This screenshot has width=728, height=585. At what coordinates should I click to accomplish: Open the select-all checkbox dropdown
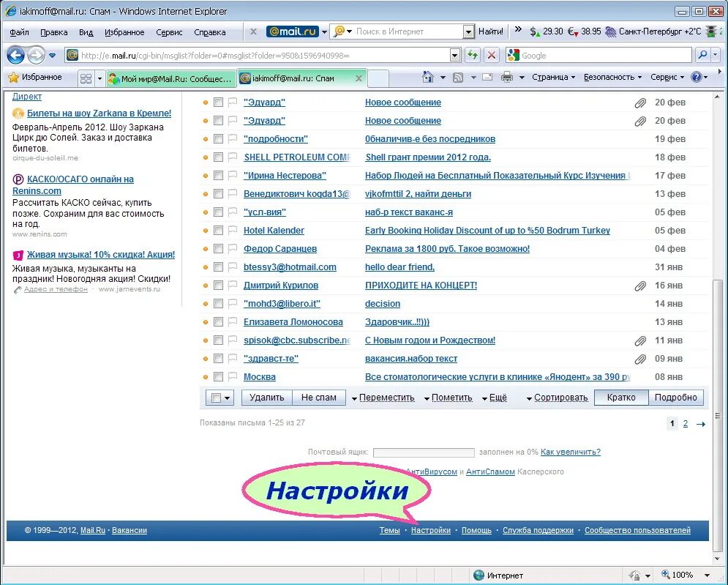227,398
